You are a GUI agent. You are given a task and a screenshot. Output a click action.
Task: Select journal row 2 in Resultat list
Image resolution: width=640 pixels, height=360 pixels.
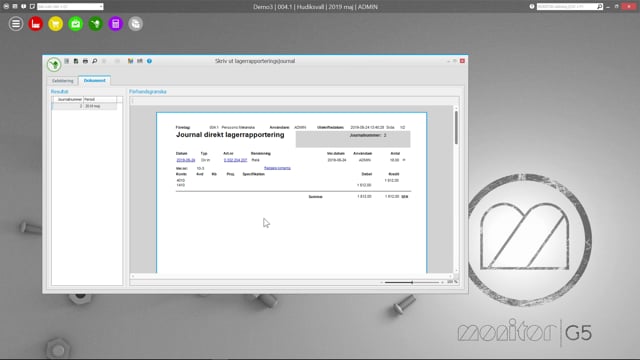pos(84,106)
